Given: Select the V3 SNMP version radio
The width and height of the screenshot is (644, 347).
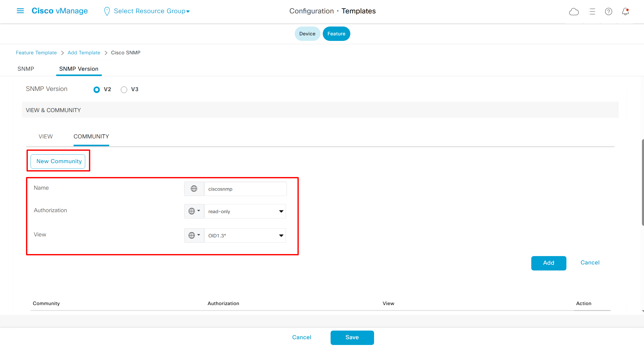Looking at the screenshot, I should tap(124, 90).
